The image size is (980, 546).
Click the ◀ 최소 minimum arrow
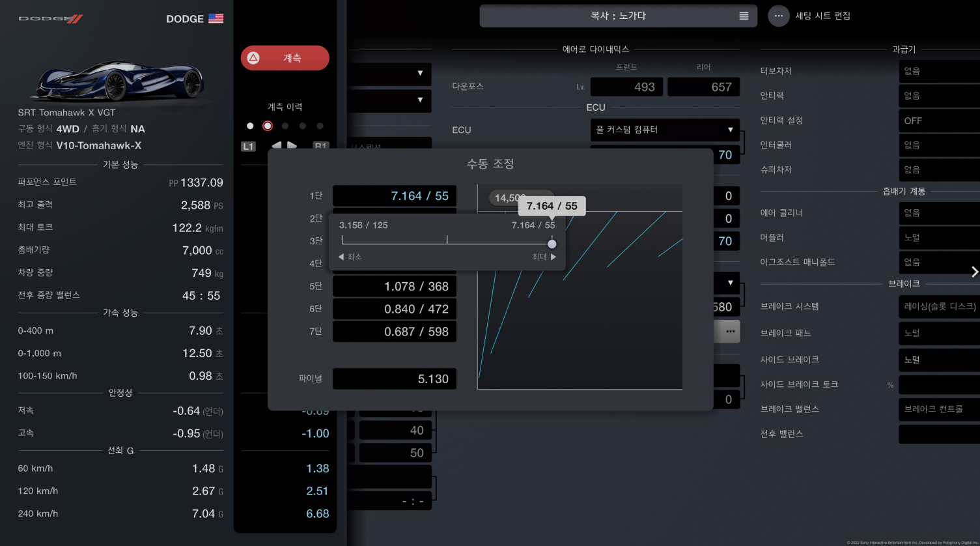pos(350,257)
